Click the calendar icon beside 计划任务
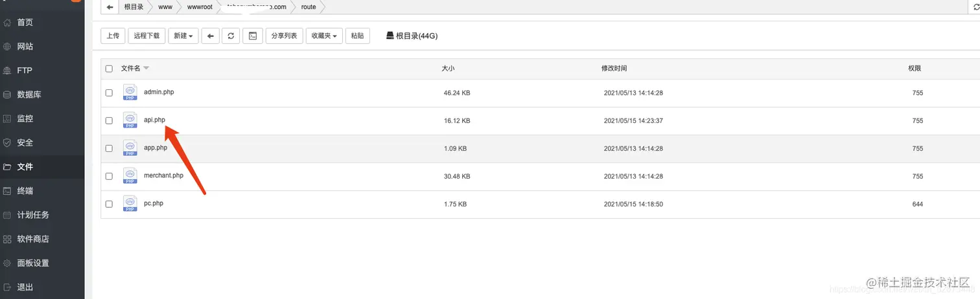This screenshot has height=299, width=980. click(x=7, y=215)
